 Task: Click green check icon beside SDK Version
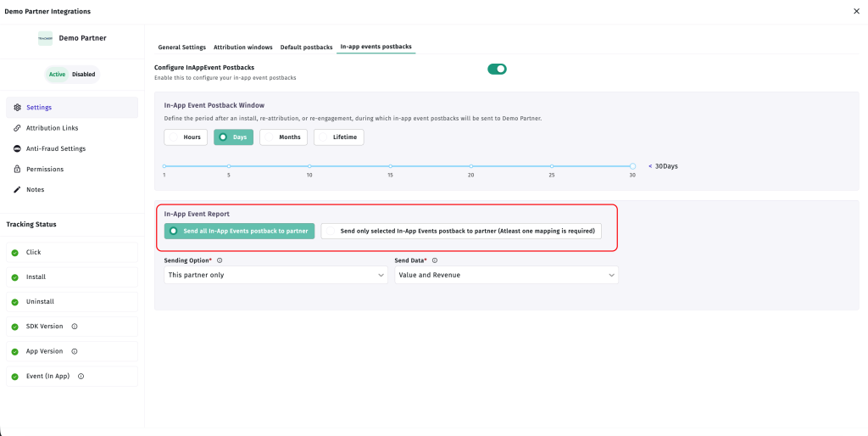(x=15, y=327)
